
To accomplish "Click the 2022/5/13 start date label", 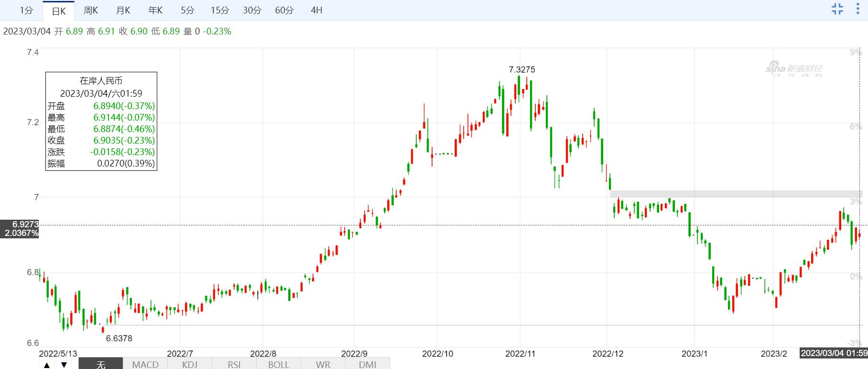I will pos(58,354).
